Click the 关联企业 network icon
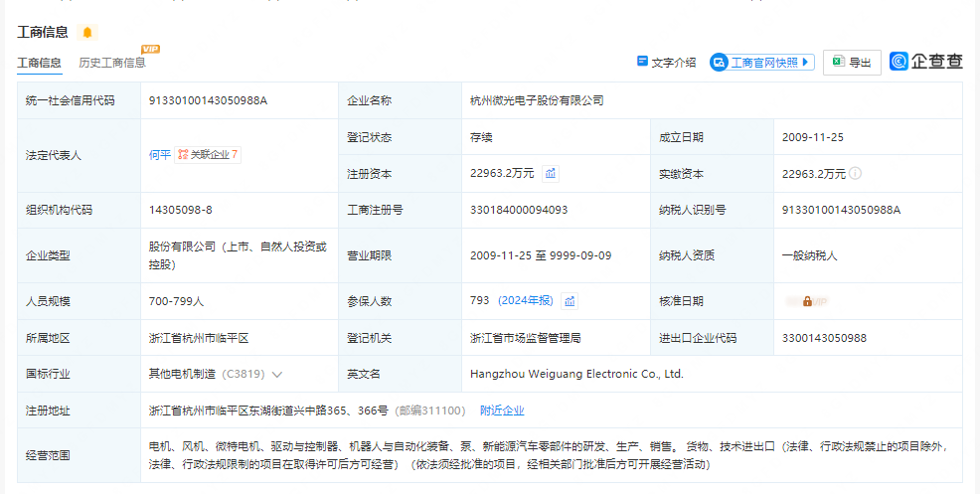 click(x=183, y=154)
